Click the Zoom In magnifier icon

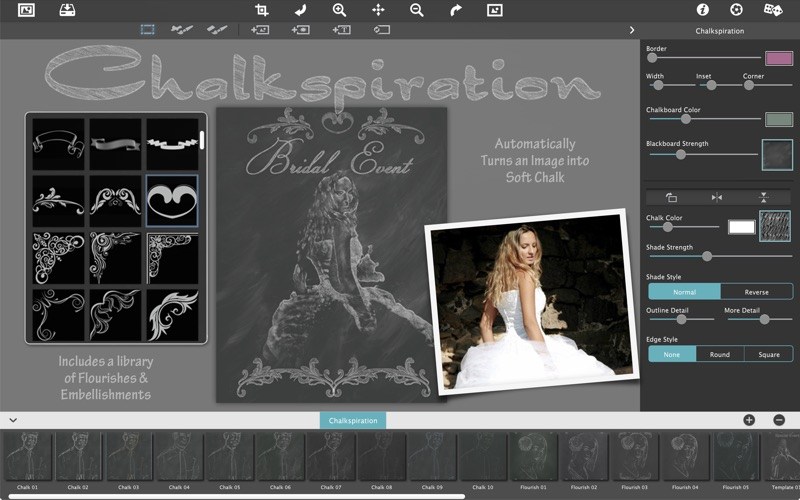tap(340, 10)
